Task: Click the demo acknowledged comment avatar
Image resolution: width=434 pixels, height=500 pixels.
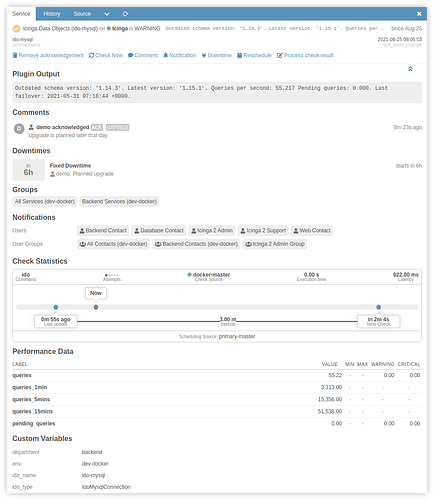Action: pos(19,129)
